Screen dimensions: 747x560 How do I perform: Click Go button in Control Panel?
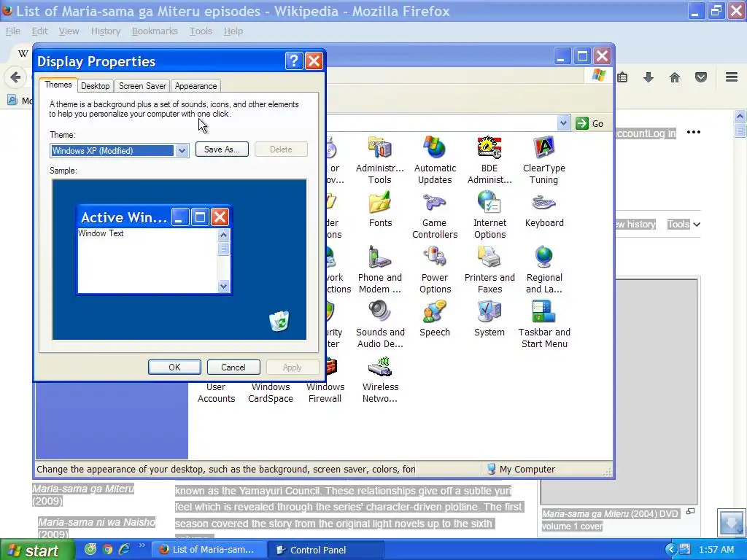pos(589,123)
